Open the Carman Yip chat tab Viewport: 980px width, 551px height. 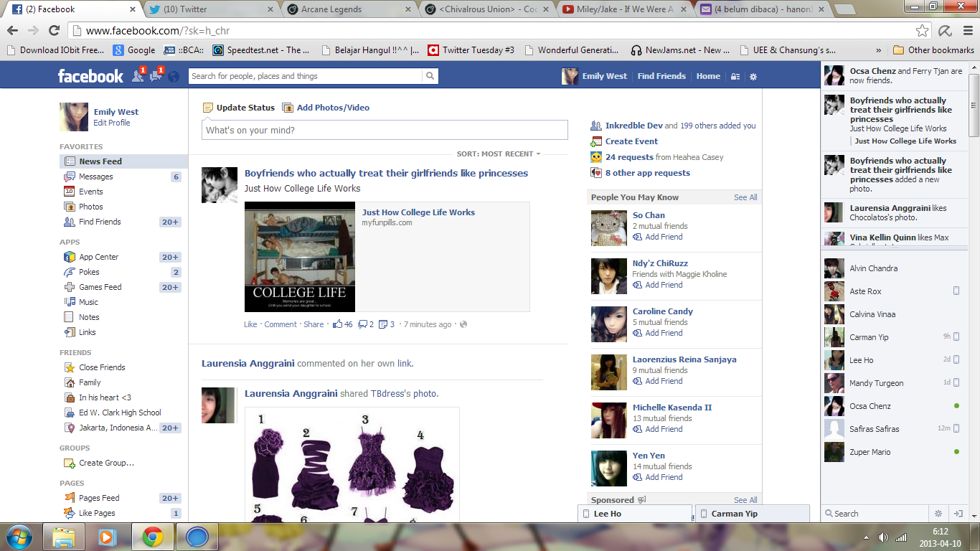point(753,514)
